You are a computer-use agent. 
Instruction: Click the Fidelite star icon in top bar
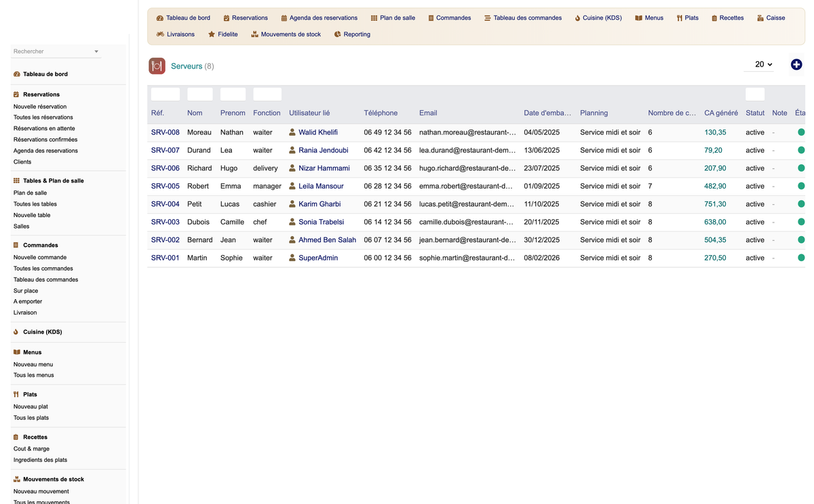point(212,34)
